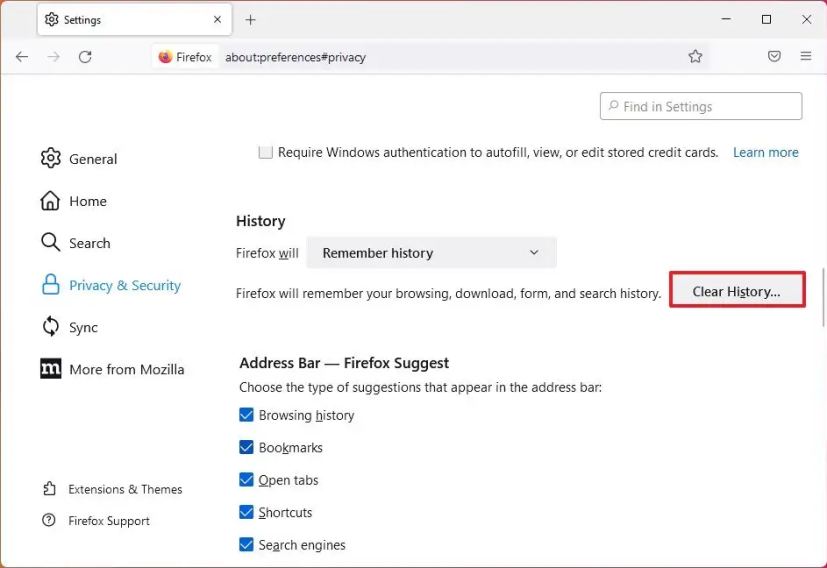Open More from Mozilla category
The height and width of the screenshot is (568, 827).
click(x=112, y=369)
